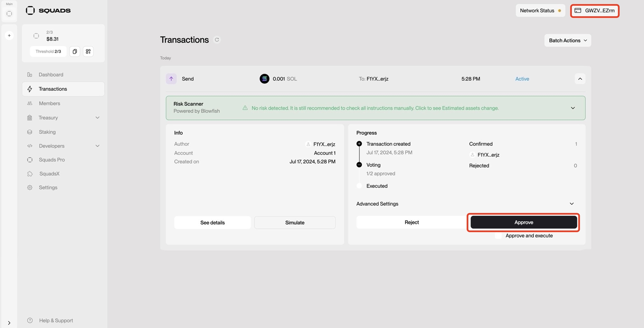Image resolution: width=644 pixels, height=328 pixels.
Task: Click the purple Send arrow icon
Action: tap(171, 79)
